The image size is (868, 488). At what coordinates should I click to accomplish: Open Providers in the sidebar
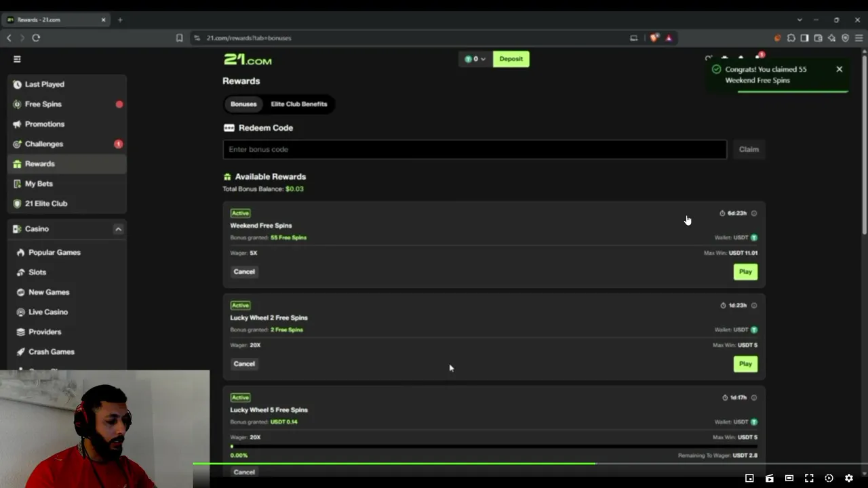(66, 331)
